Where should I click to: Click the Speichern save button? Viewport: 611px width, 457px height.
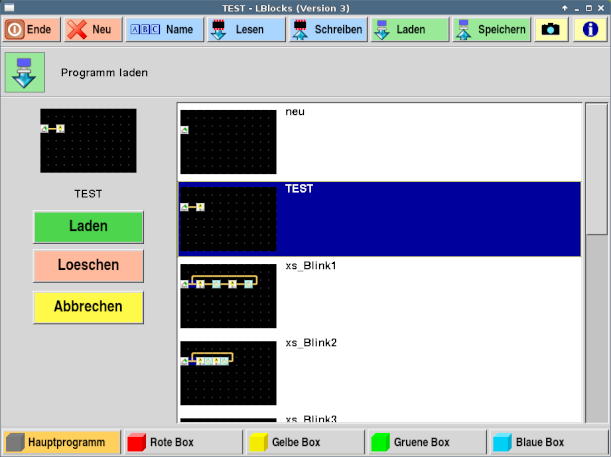click(x=491, y=29)
